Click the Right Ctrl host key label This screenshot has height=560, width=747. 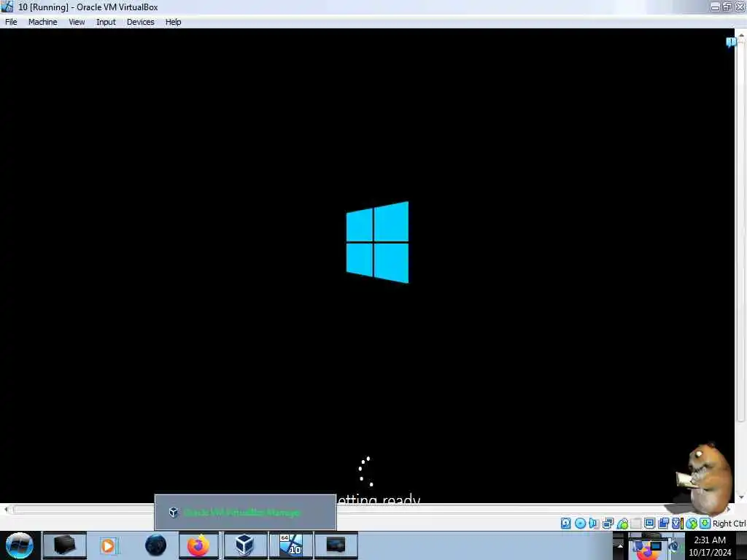click(729, 524)
